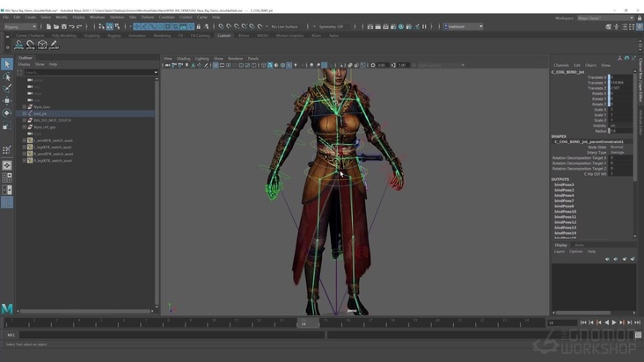The width and height of the screenshot is (644, 362).
Task: Choose the Lasso select tool
Action: click(x=7, y=76)
